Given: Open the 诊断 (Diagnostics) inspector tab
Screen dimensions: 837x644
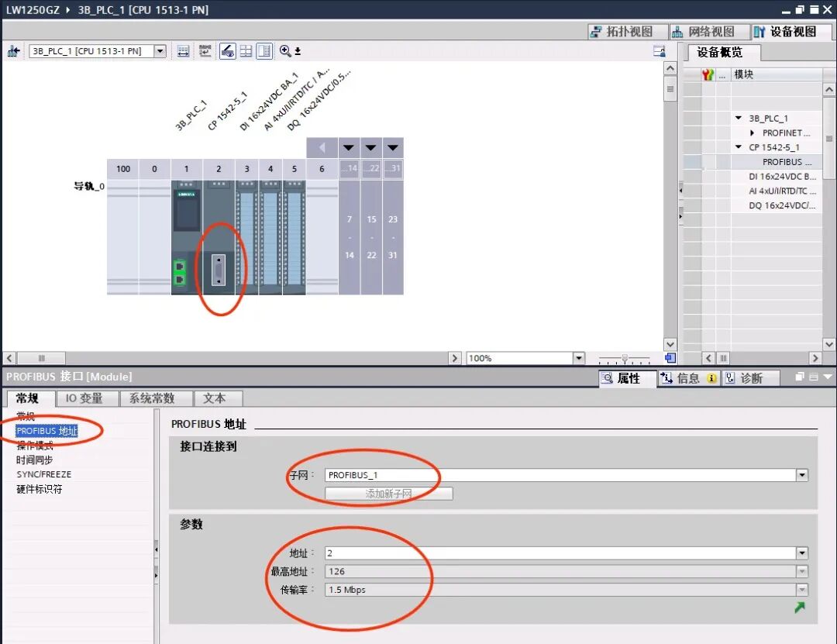Looking at the screenshot, I should (x=751, y=378).
